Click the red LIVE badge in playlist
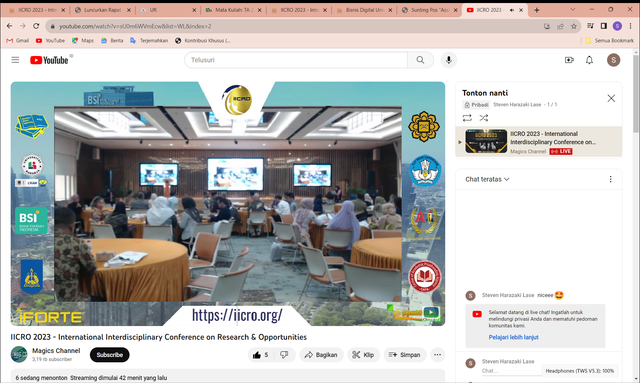 (561, 151)
